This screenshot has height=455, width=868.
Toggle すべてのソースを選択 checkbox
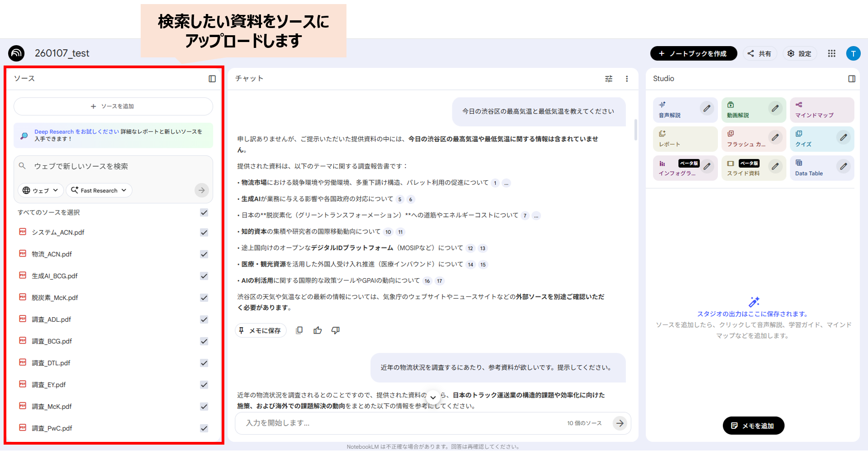click(x=204, y=212)
